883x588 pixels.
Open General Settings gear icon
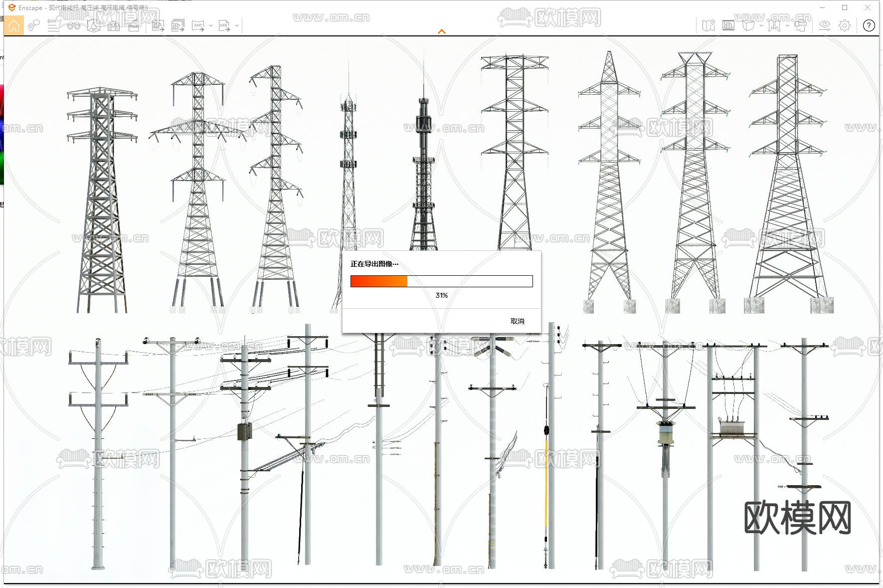(x=845, y=25)
